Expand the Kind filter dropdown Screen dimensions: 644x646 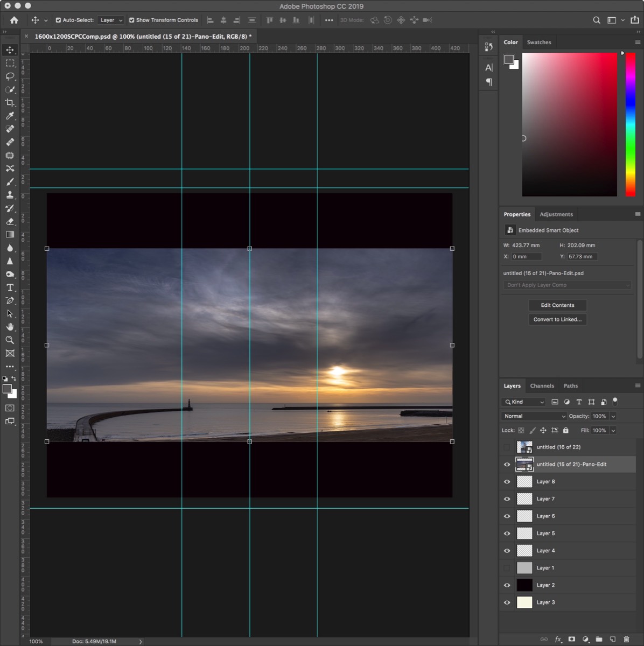[523, 402]
